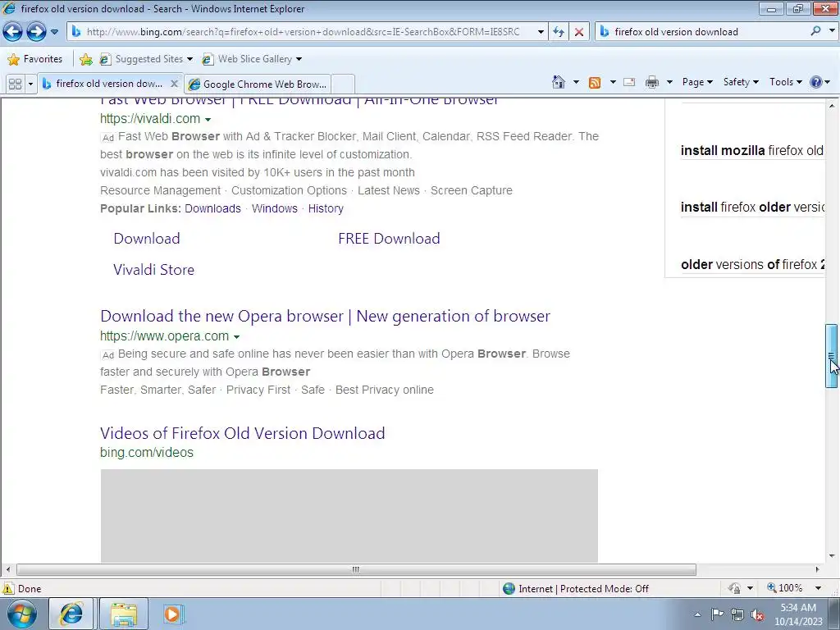Open the Help question mark icon
840x630 pixels.
[x=816, y=82]
